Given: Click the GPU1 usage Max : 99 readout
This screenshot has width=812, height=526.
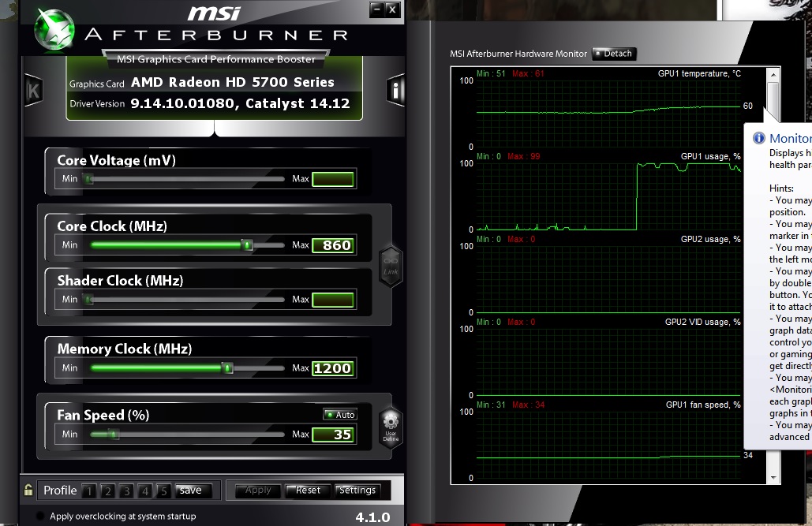Looking at the screenshot, I should click(523, 156).
